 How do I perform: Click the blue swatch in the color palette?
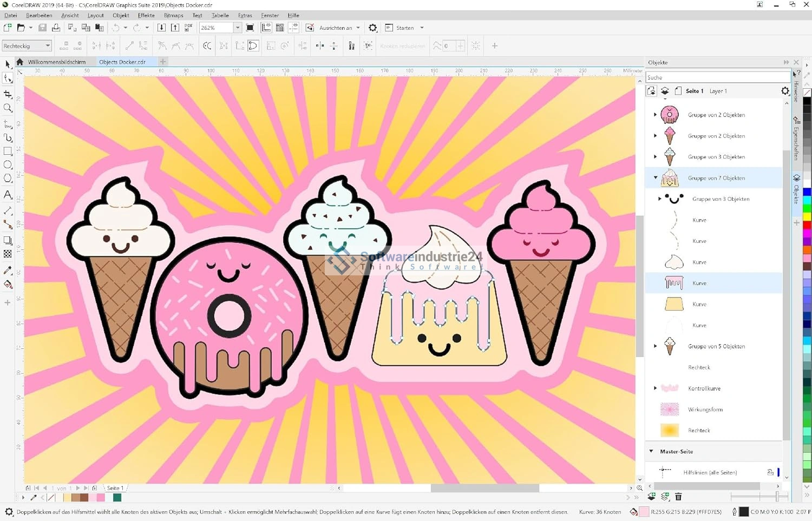807,192
